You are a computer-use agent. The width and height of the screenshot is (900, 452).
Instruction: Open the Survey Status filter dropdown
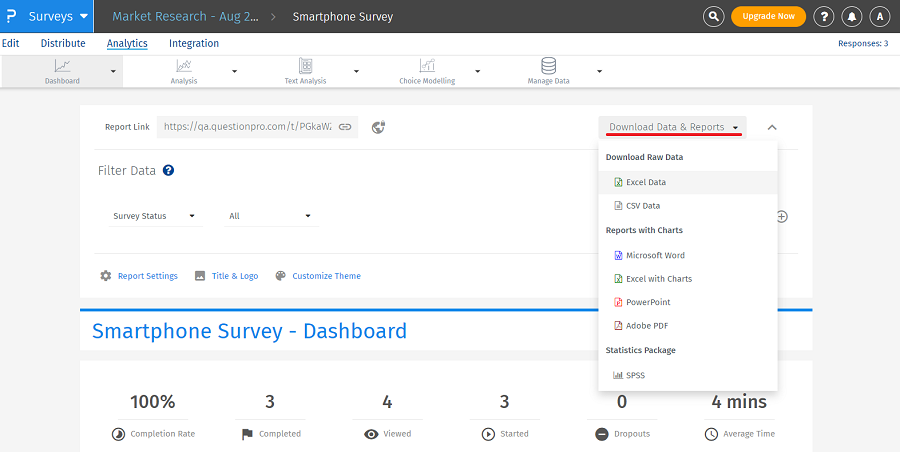pos(154,216)
